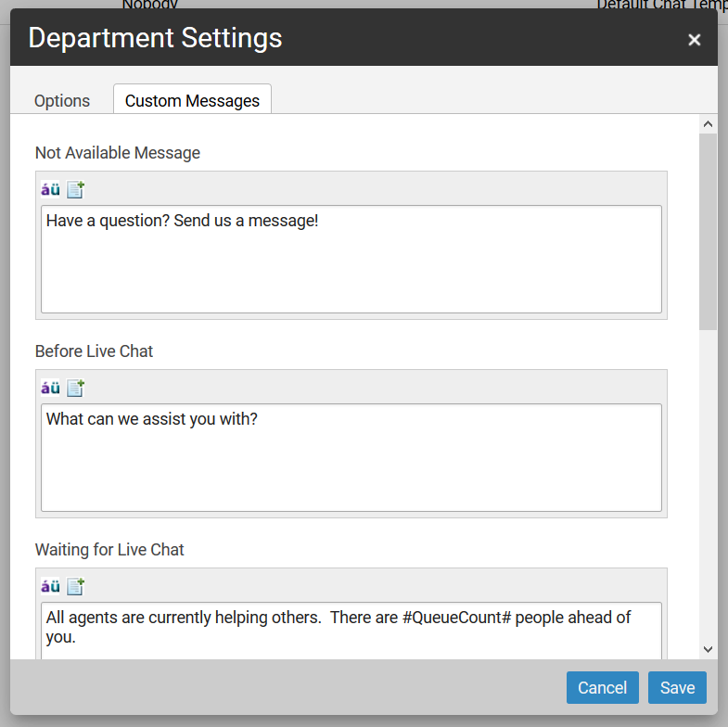Click insert template icon for Before Live Chat
The width and height of the screenshot is (728, 727).
point(75,389)
